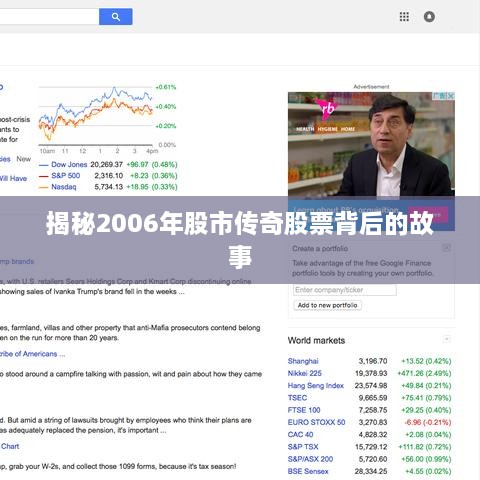Click Add to new portfolio button
This screenshot has width=480, height=480.
coord(327,305)
